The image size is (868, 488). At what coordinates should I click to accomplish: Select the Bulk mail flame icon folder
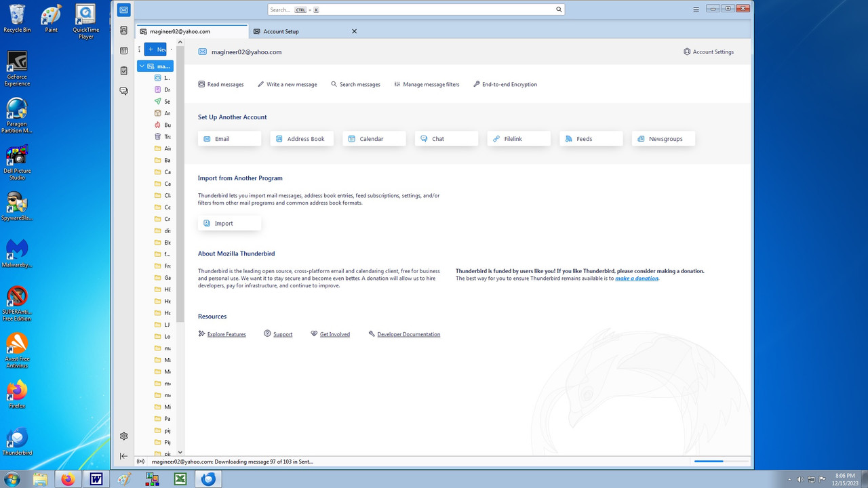click(158, 125)
